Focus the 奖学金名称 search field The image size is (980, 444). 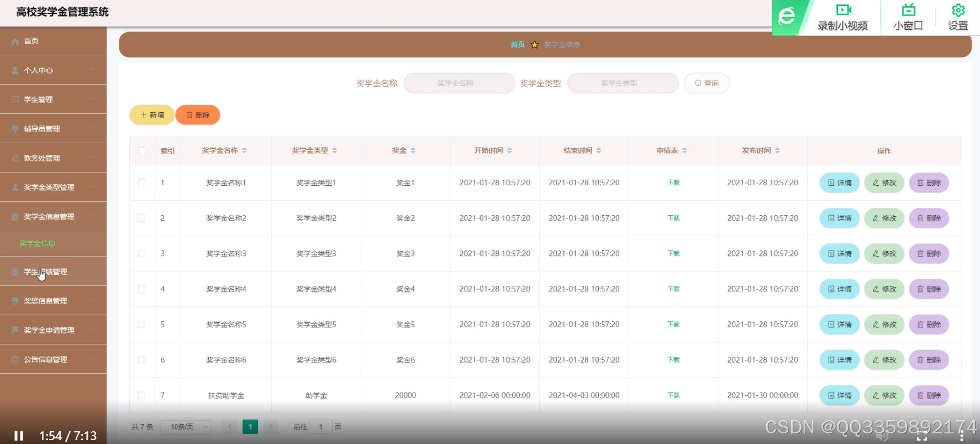click(459, 83)
